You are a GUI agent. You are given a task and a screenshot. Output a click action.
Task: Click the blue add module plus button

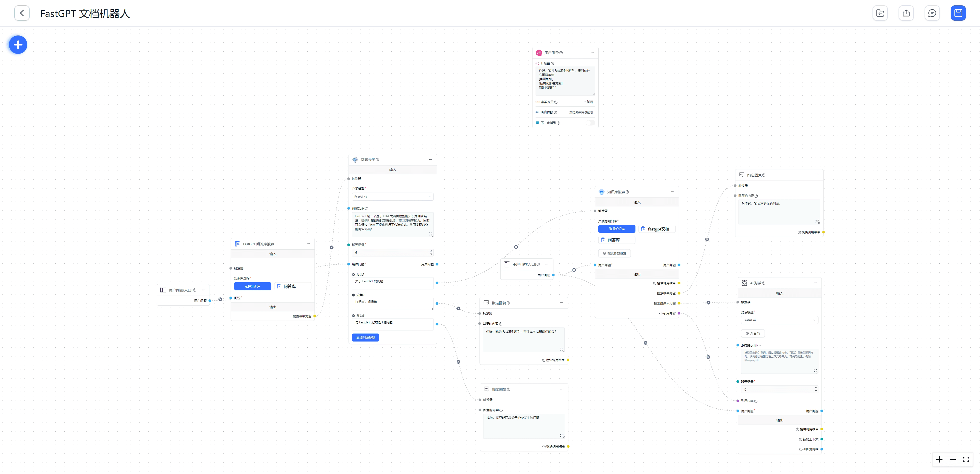18,45
